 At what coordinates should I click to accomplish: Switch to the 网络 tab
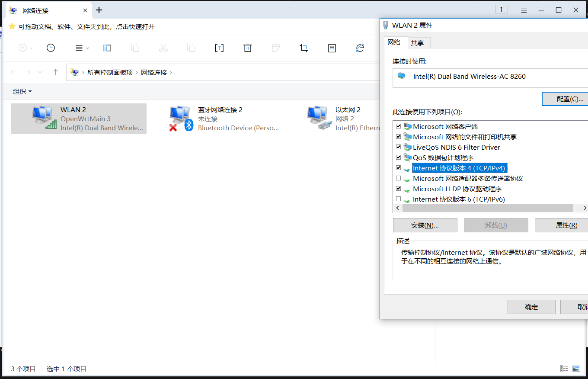tap(394, 42)
